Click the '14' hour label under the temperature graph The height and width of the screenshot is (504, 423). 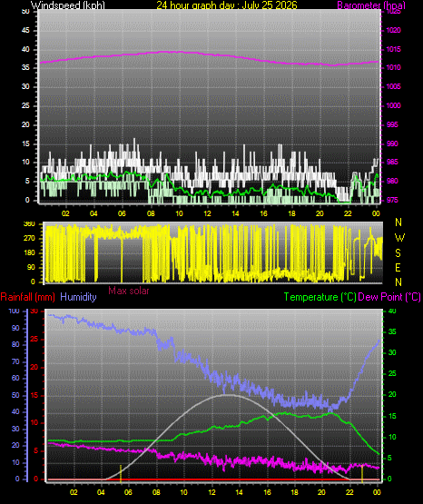(240, 492)
